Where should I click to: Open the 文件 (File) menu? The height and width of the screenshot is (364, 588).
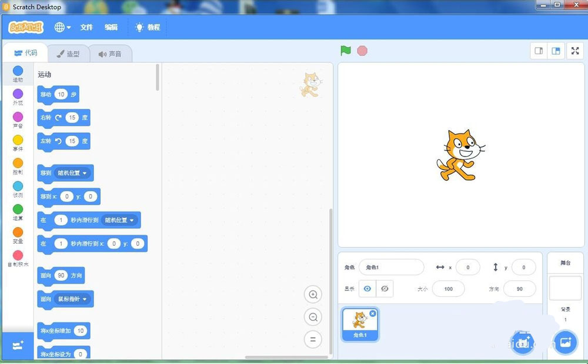(86, 27)
